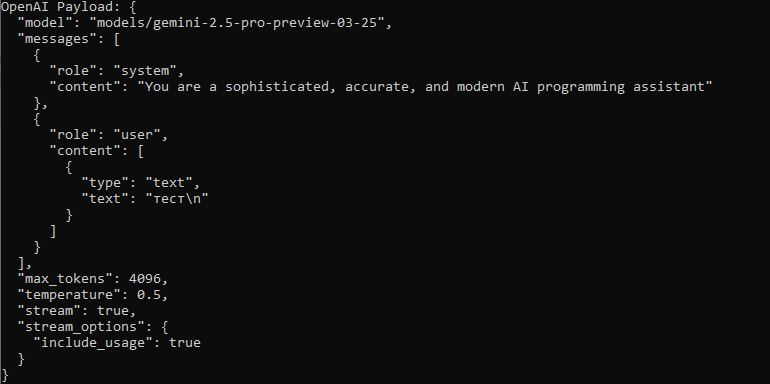Click the true value after include_usage
Image resolution: width=770 pixels, height=384 pixels.
coord(185,343)
